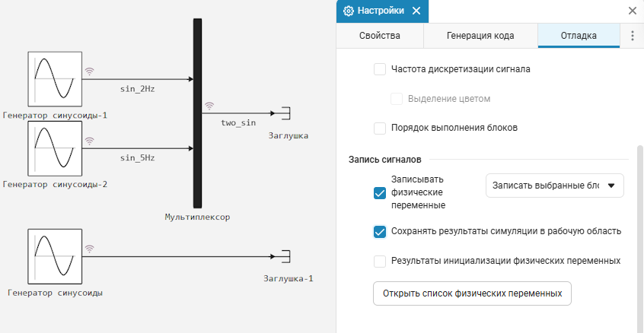Click logging wifi icon on sin_2Hz signal

[x=90, y=71]
